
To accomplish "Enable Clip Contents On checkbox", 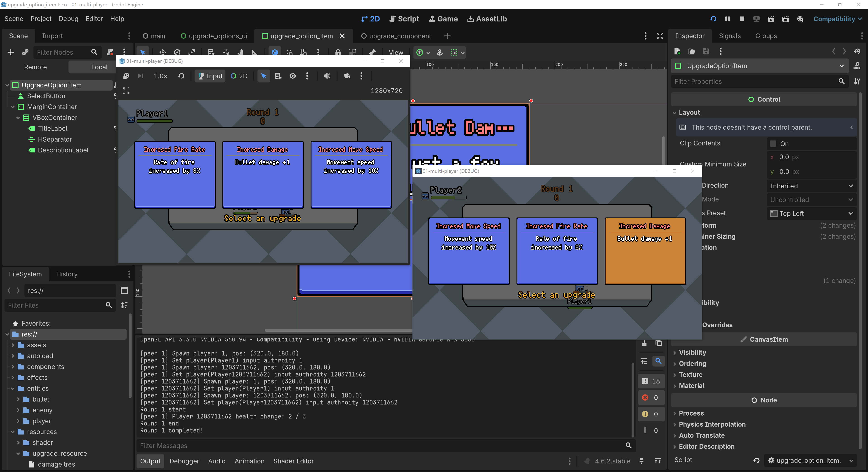I will pos(773,144).
